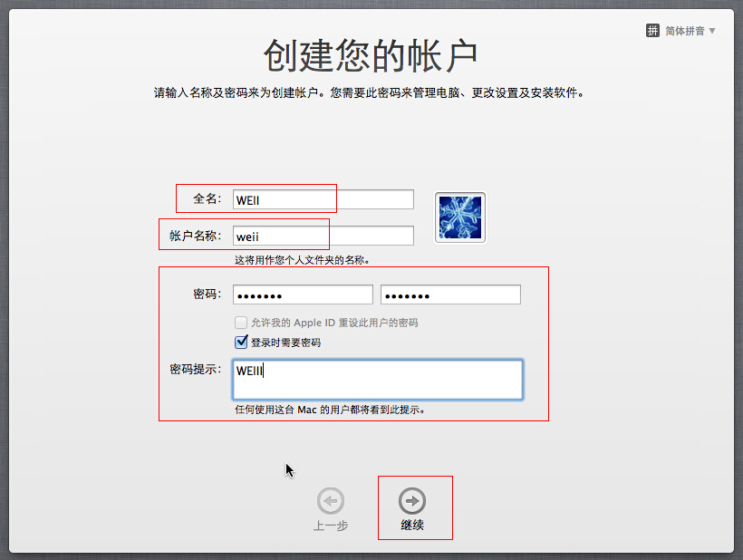Click the 创建您的帐户 heading
Viewport: 743px width, 560px height.
[371, 56]
